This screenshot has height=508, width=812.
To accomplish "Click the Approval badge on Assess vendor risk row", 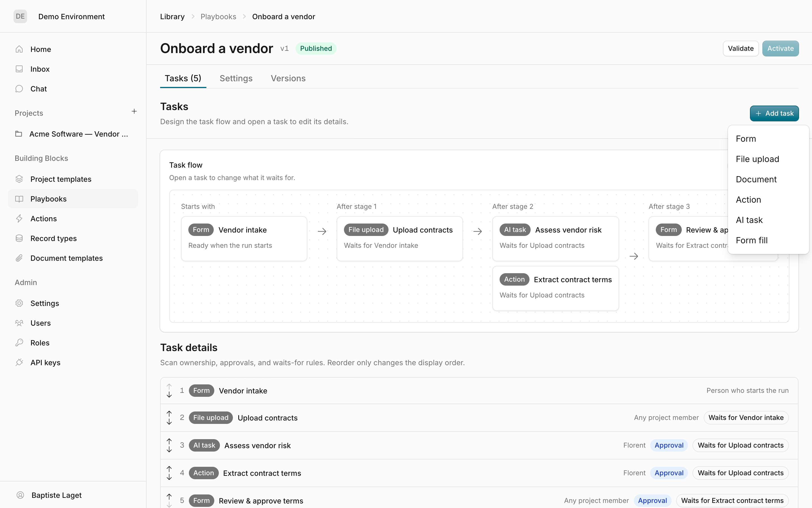I will click(x=669, y=445).
